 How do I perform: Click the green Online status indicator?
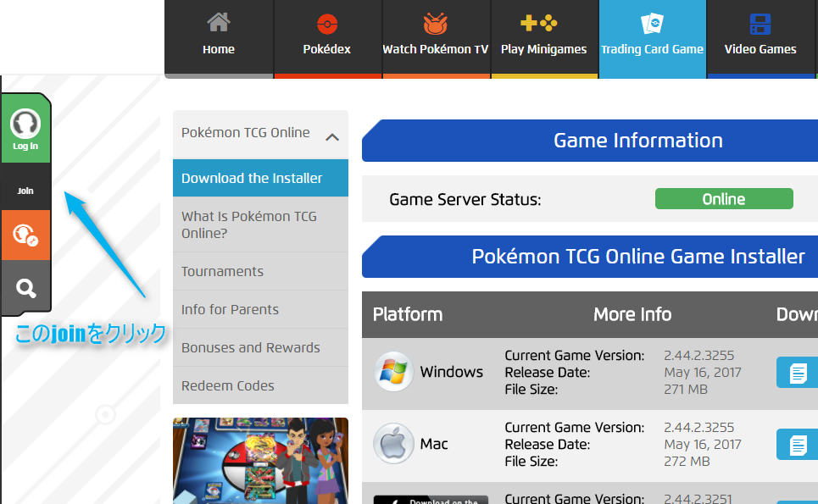click(724, 198)
